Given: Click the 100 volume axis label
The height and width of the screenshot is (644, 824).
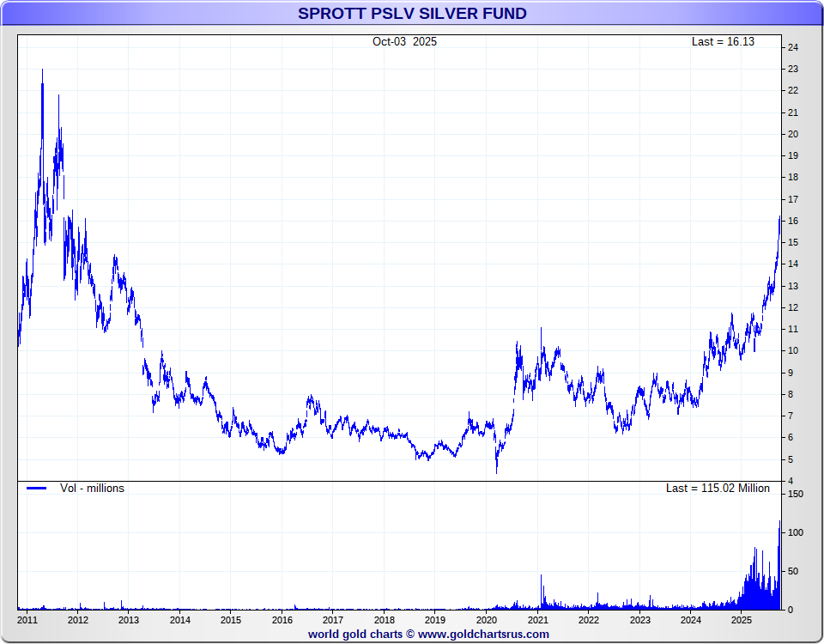Looking at the screenshot, I should [796, 532].
